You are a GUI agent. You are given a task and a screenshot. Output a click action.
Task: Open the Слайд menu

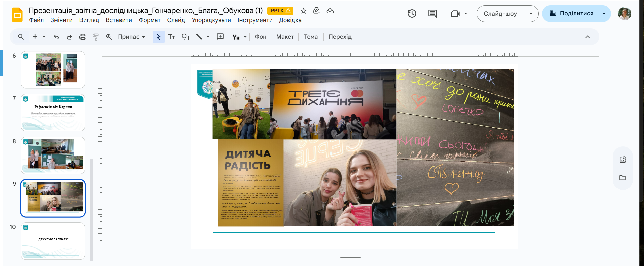click(176, 20)
